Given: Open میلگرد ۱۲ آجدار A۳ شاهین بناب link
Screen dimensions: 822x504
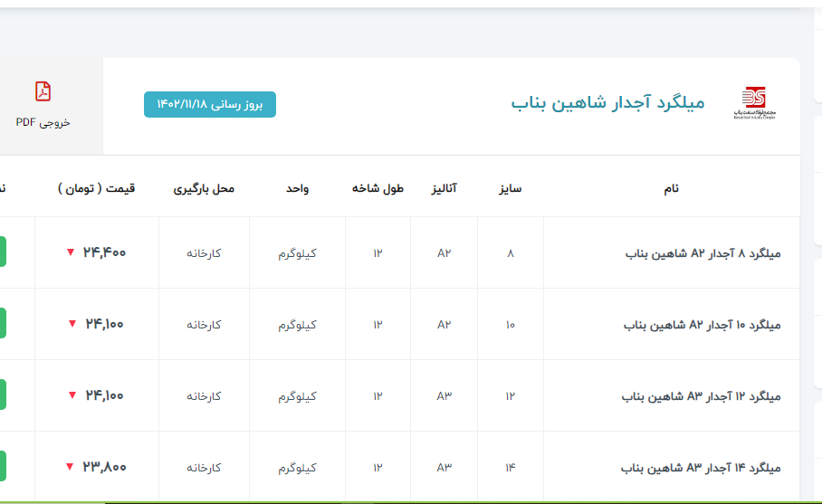Looking at the screenshot, I should click(x=701, y=396).
